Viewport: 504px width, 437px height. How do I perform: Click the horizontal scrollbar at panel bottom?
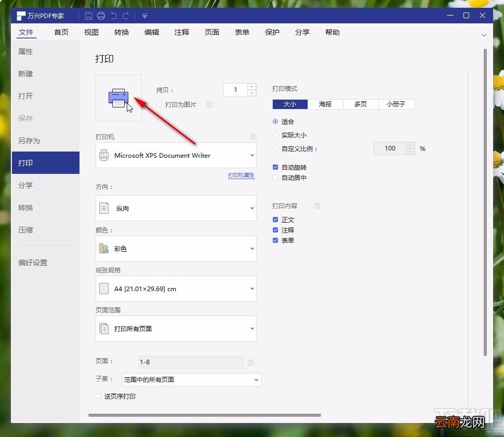point(204,415)
